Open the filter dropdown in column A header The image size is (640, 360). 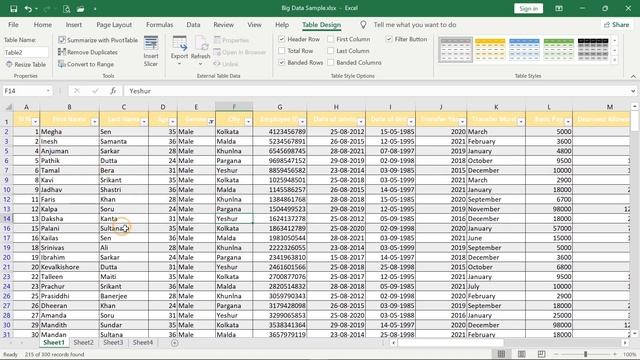(x=35, y=122)
